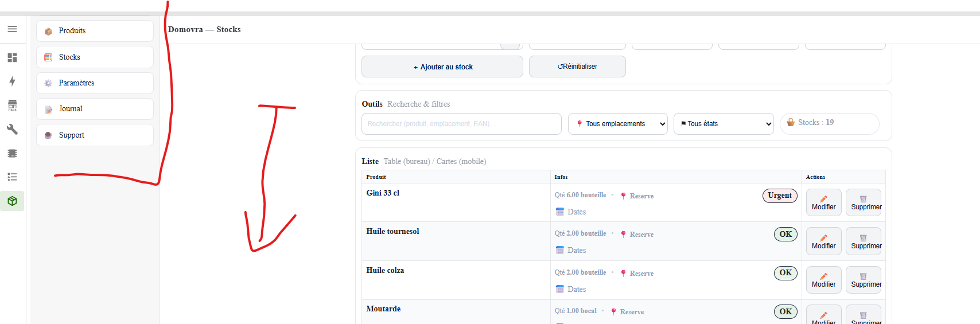Delete the Gini 33 cl stock entry
The image size is (980, 324).
[x=864, y=202]
